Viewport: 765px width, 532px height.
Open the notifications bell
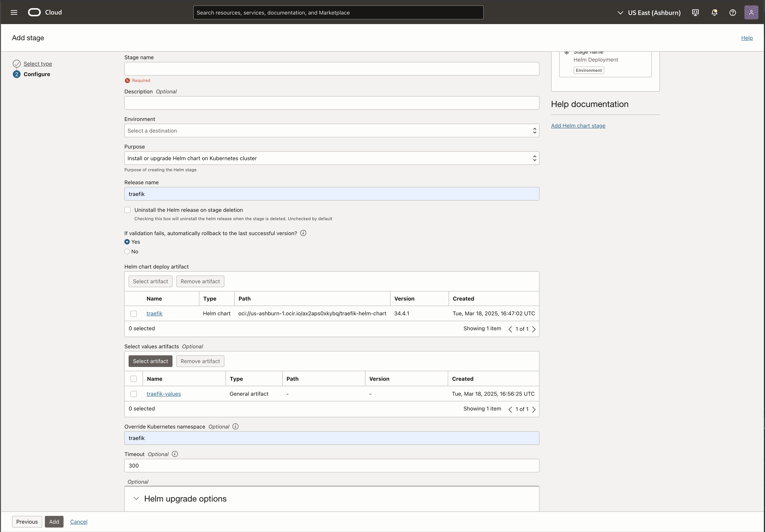[x=714, y=12]
